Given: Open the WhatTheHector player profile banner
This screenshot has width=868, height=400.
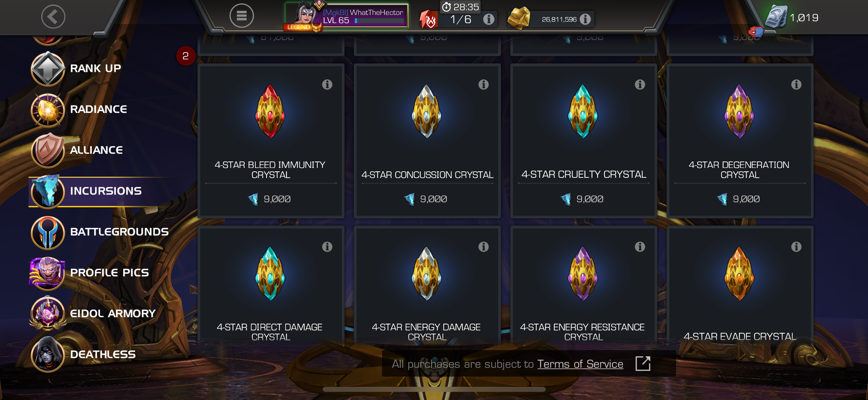Looking at the screenshot, I should (x=346, y=16).
